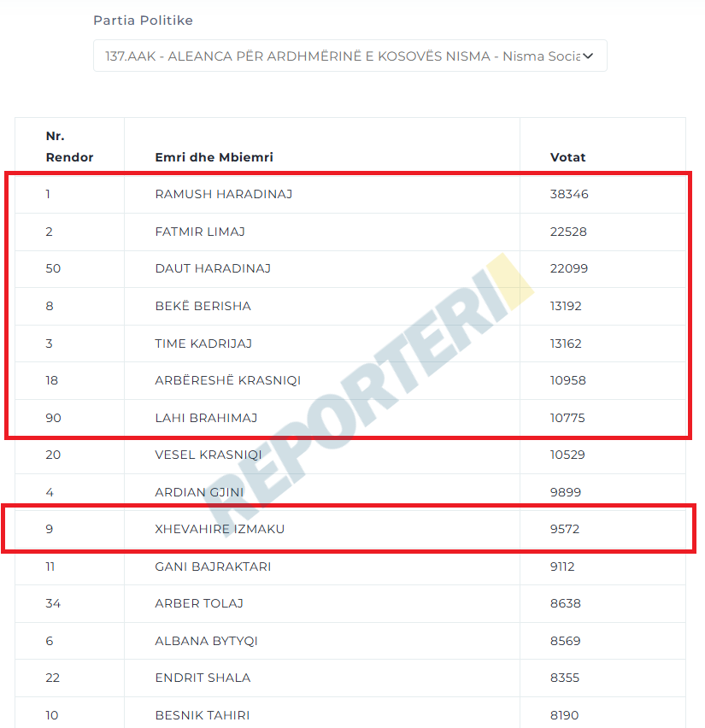The height and width of the screenshot is (728, 705).
Task: Click ARBËRESHË KRASNIQI in the list
Action: [x=228, y=380]
